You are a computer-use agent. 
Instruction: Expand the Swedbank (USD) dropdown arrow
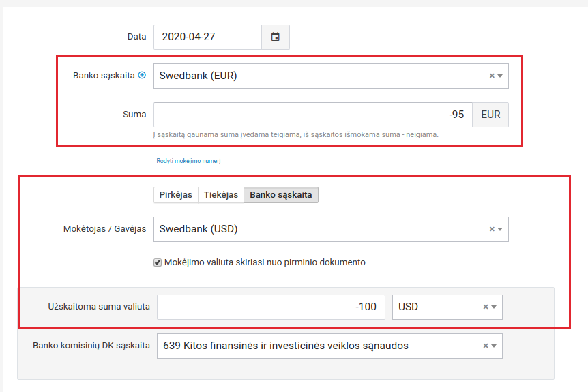500,229
